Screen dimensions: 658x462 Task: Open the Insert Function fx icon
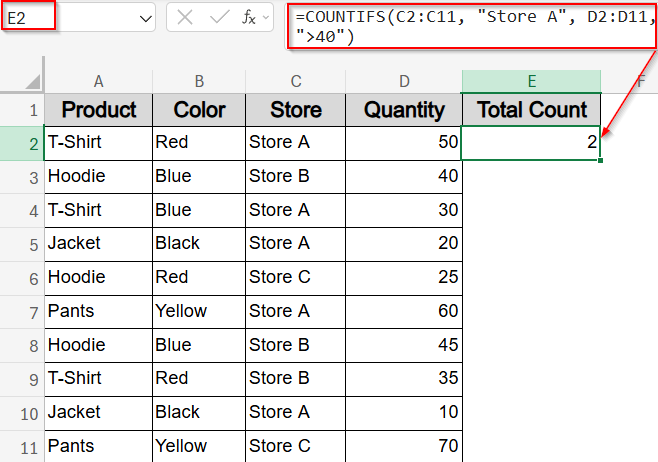coord(249,18)
